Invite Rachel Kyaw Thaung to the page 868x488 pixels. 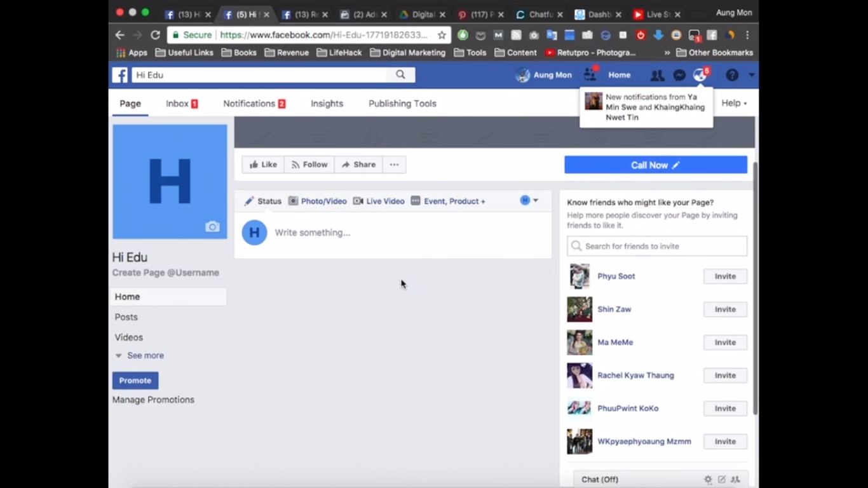tap(725, 376)
